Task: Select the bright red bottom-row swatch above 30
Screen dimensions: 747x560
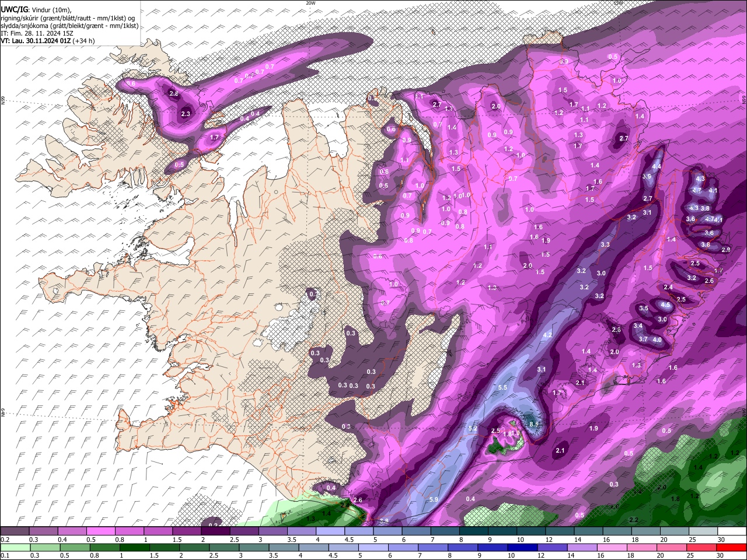Action: tap(732, 547)
